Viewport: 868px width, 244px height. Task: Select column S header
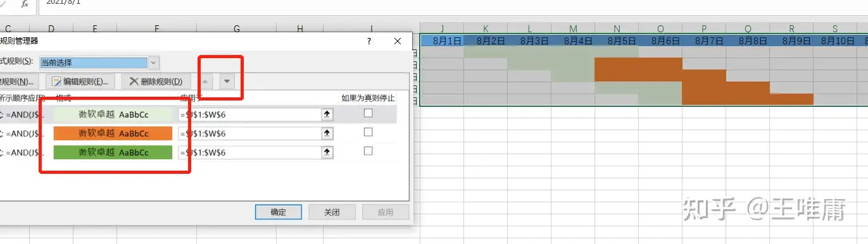(835, 28)
